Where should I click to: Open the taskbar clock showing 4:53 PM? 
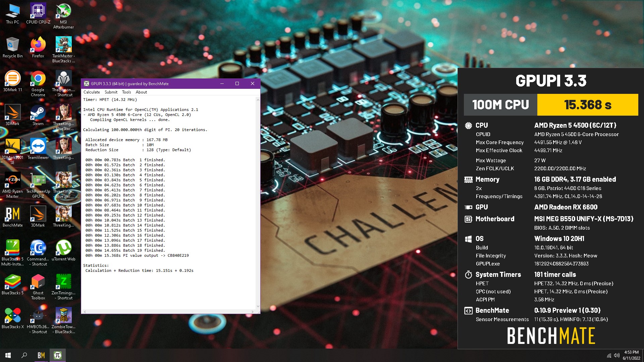pyautogui.click(x=631, y=355)
